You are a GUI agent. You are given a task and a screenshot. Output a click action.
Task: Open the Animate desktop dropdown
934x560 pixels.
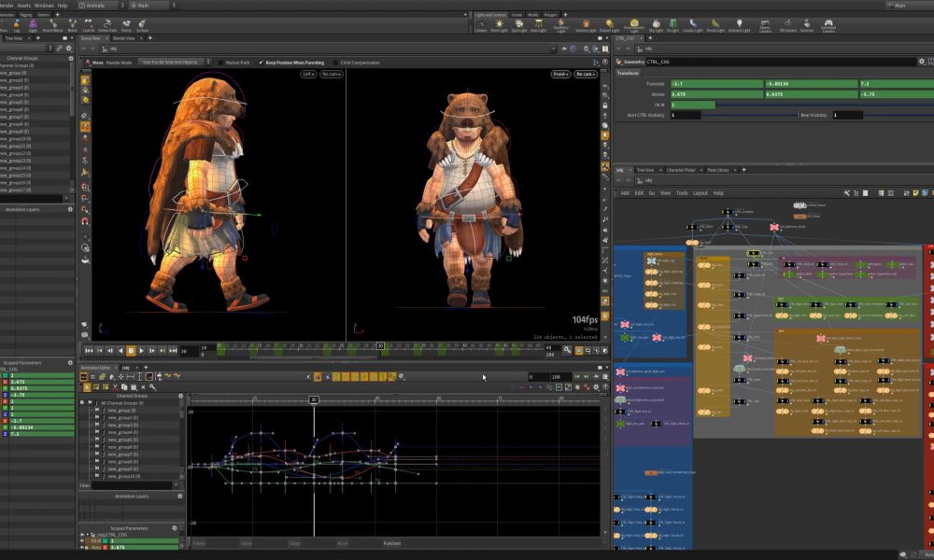coord(101,6)
